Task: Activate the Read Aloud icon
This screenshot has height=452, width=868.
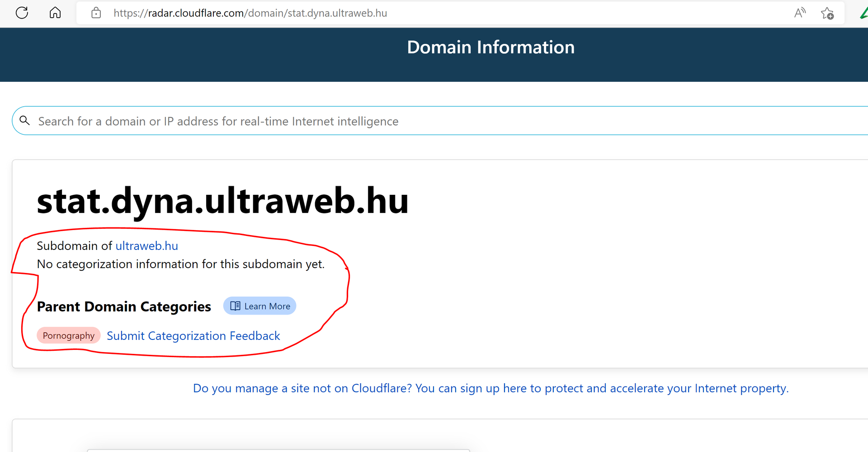Action: coord(800,13)
